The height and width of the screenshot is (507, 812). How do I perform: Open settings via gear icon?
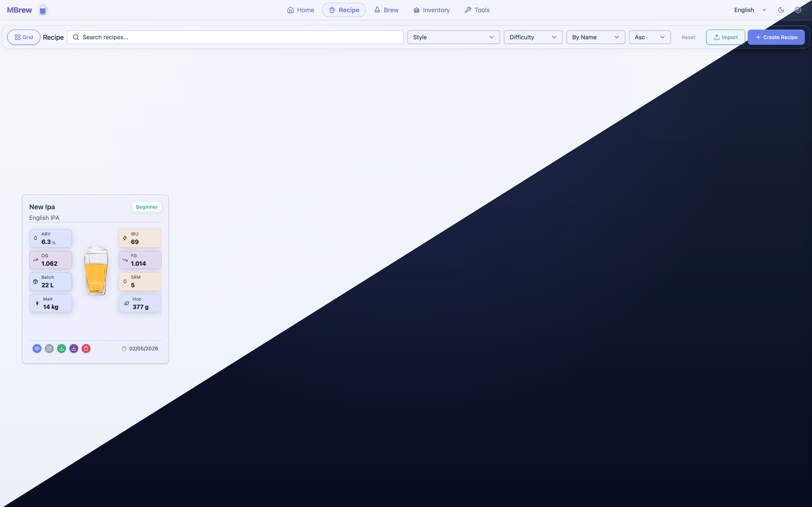click(x=798, y=10)
